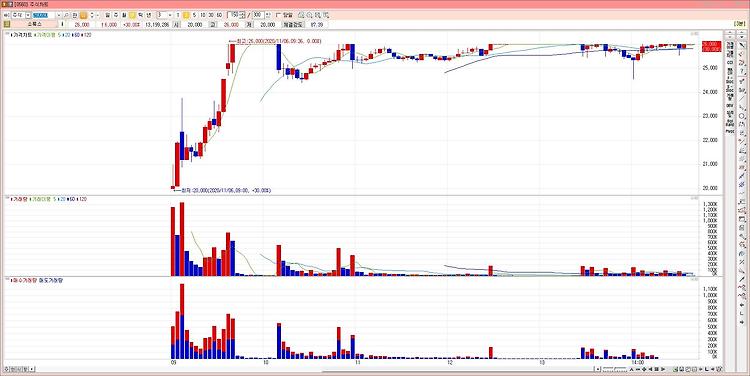Click the 'A' icon in bottom controls

click(631, 369)
